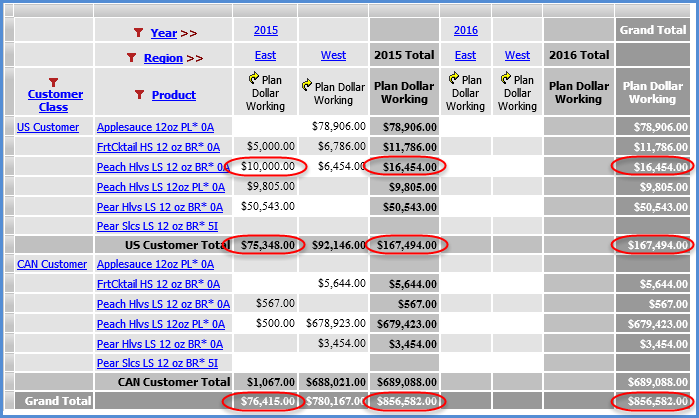
Task: Select the East link under 2016
Action: [465, 55]
